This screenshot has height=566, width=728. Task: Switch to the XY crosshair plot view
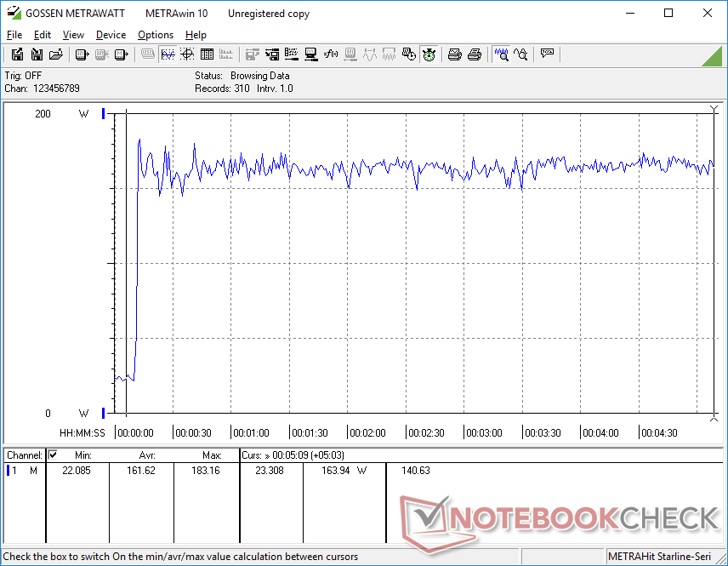click(x=187, y=54)
